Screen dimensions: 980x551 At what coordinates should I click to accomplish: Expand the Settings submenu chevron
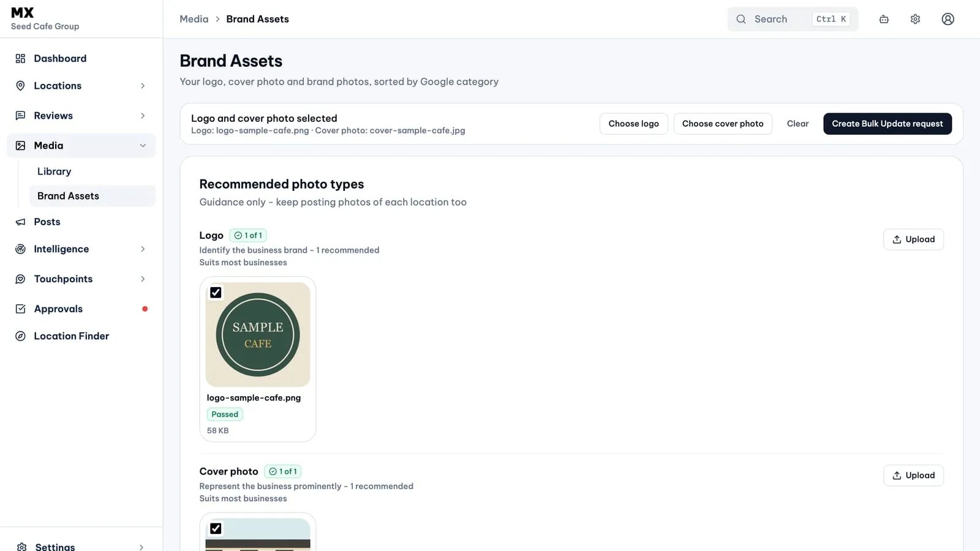pyautogui.click(x=141, y=547)
